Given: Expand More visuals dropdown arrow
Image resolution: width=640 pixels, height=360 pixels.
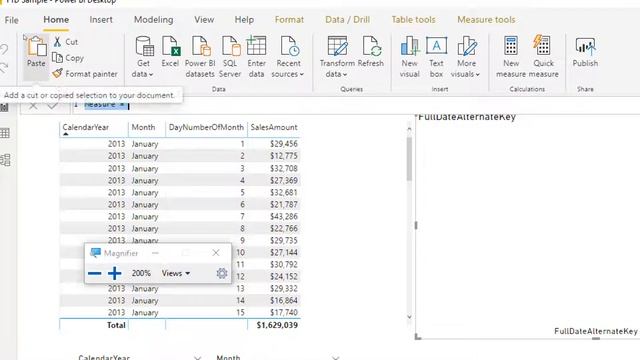Looking at the screenshot, I should tap(478, 75).
